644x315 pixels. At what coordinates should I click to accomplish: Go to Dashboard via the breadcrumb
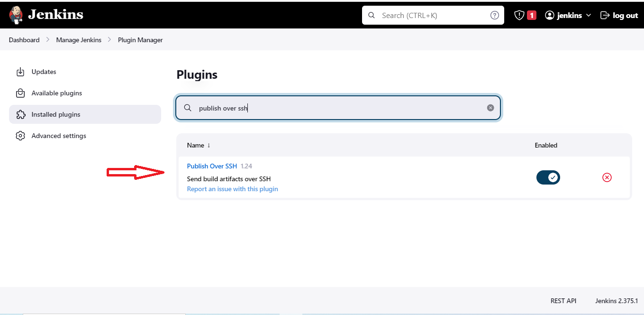click(24, 40)
